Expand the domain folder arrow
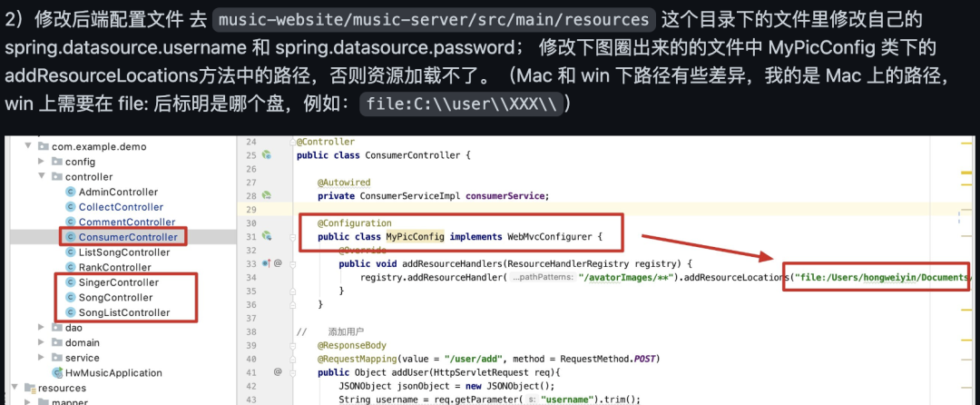Image resolution: width=980 pixels, height=405 pixels. [x=41, y=342]
